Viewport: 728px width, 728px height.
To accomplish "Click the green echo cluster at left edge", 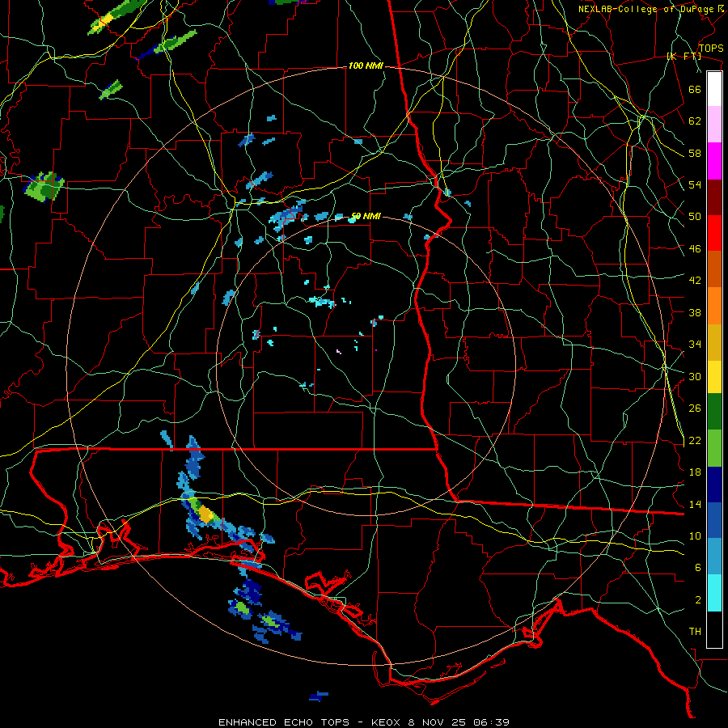I will 44,186.
